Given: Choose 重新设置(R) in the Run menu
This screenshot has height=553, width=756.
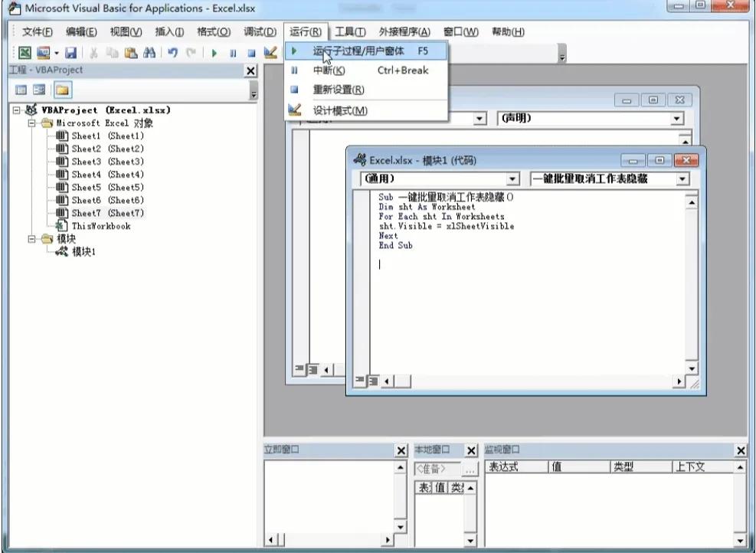Looking at the screenshot, I should [366, 90].
